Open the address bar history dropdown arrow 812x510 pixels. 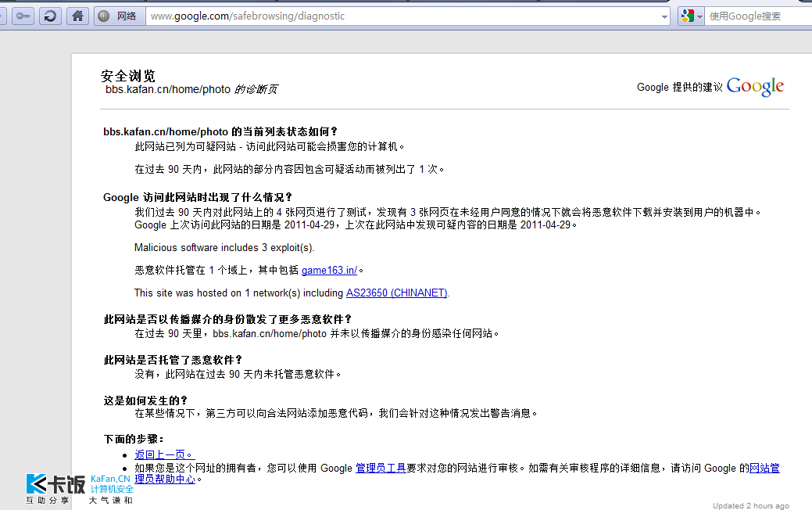pyautogui.click(x=664, y=16)
